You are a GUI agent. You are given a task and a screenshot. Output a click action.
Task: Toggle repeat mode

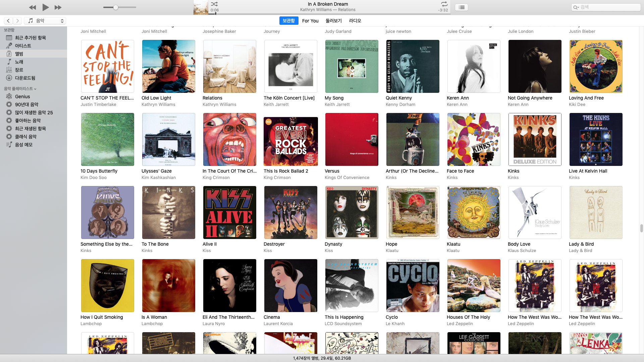pos(444,4)
